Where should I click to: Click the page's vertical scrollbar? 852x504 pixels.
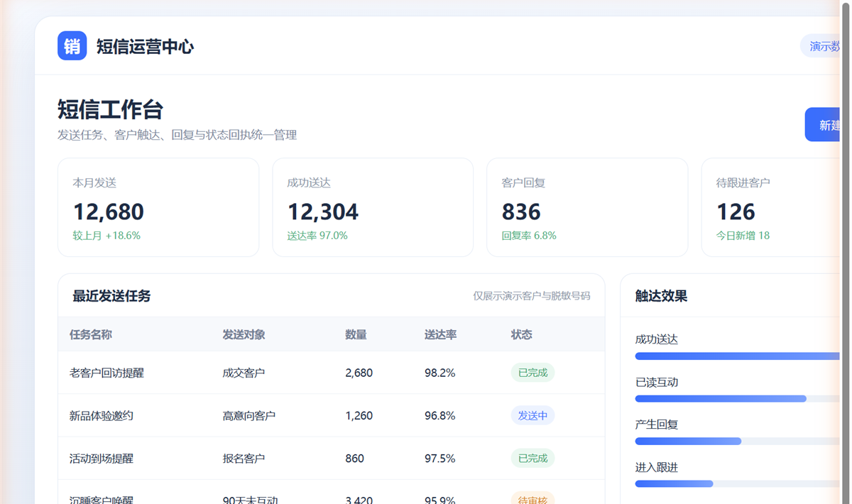[846, 252]
